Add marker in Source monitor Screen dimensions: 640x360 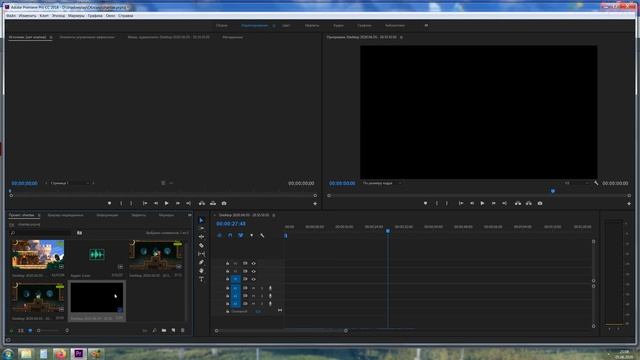[109, 203]
